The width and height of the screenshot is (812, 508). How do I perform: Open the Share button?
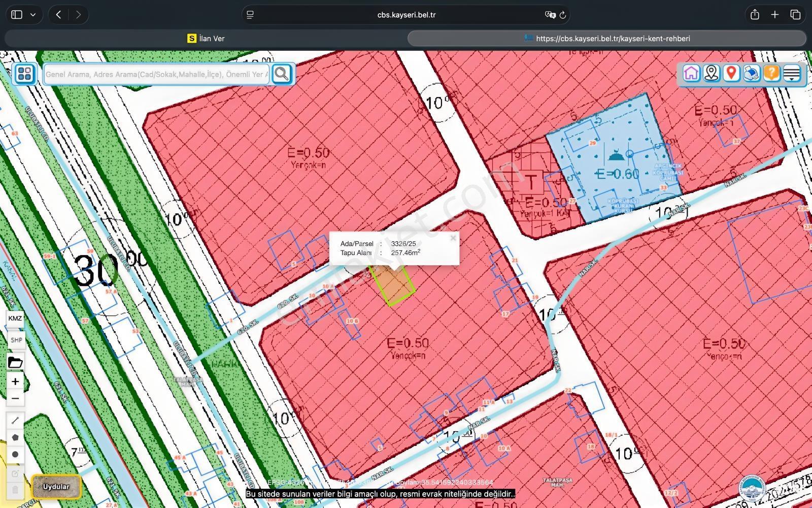tap(755, 15)
